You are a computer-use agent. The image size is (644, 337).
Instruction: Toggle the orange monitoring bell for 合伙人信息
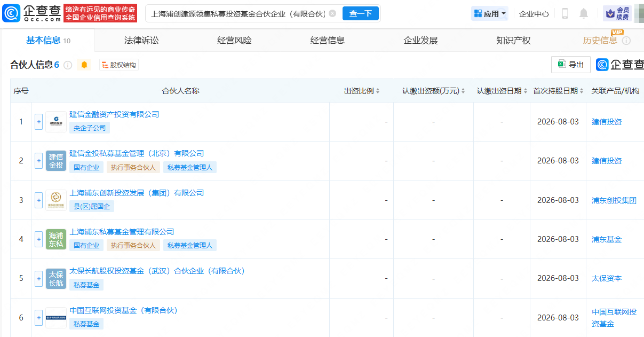84,65
